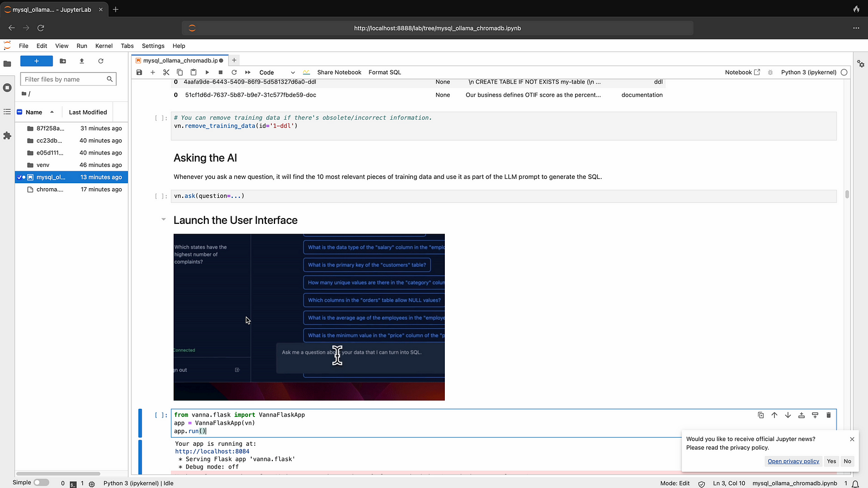Cut the selected cell with the scissors icon
Image resolution: width=868 pixels, height=488 pixels.
click(x=166, y=72)
